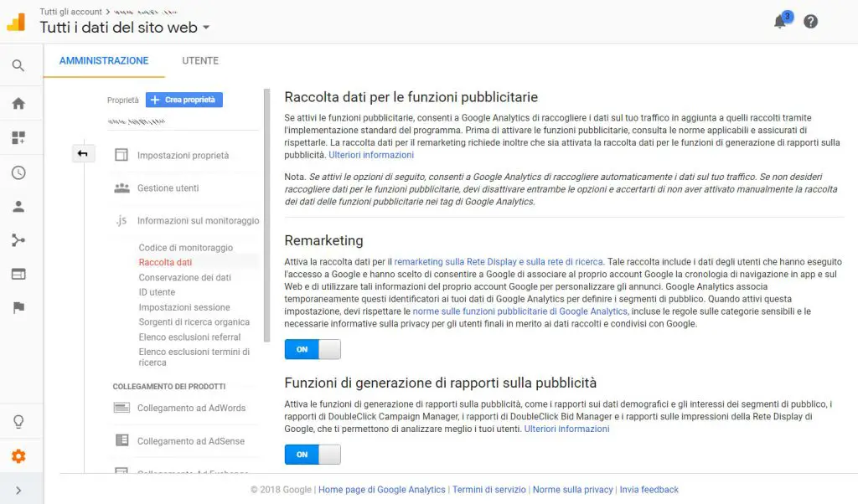The image size is (858, 504).
Task: Open Discover lightbulb icon
Action: [x=18, y=421]
